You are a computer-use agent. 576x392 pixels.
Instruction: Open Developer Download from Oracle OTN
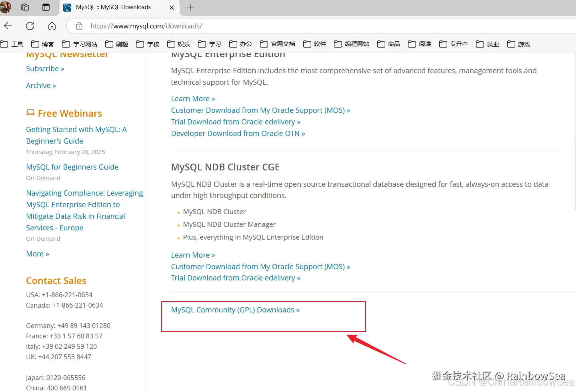tap(238, 134)
